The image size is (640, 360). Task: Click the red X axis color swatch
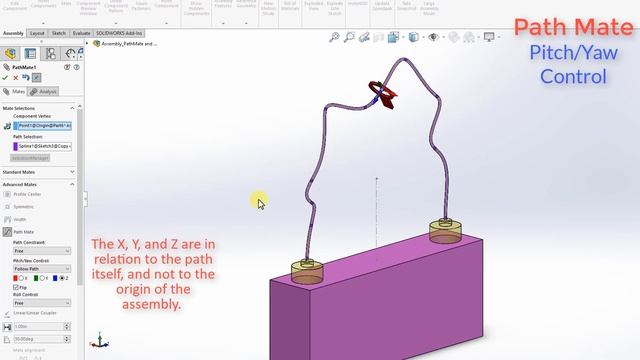(16, 278)
